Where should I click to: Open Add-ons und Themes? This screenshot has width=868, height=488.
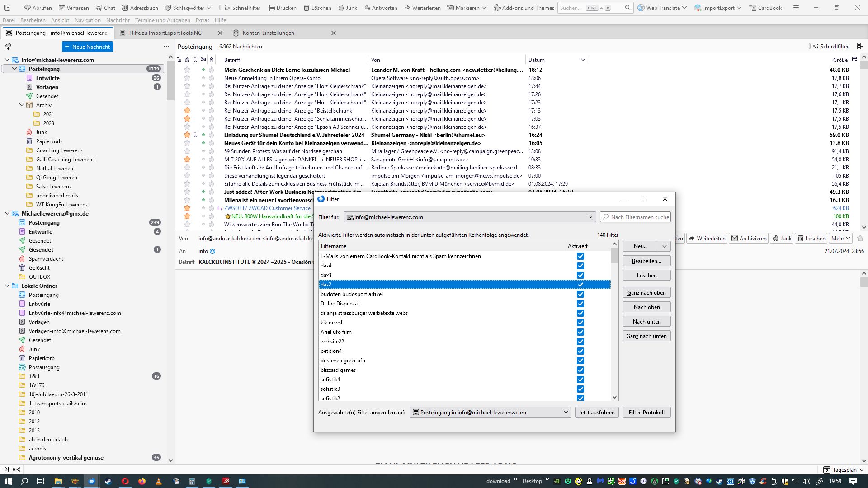(524, 8)
